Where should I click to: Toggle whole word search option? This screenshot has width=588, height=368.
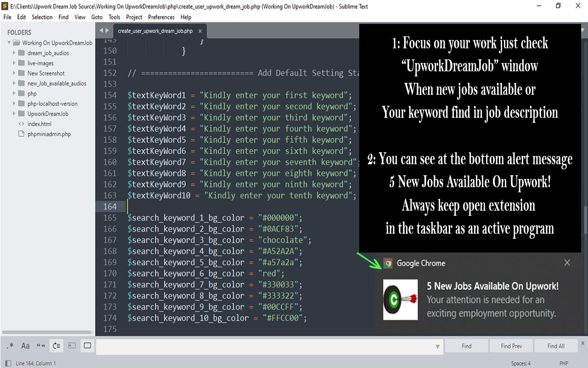pyautogui.click(x=41, y=346)
